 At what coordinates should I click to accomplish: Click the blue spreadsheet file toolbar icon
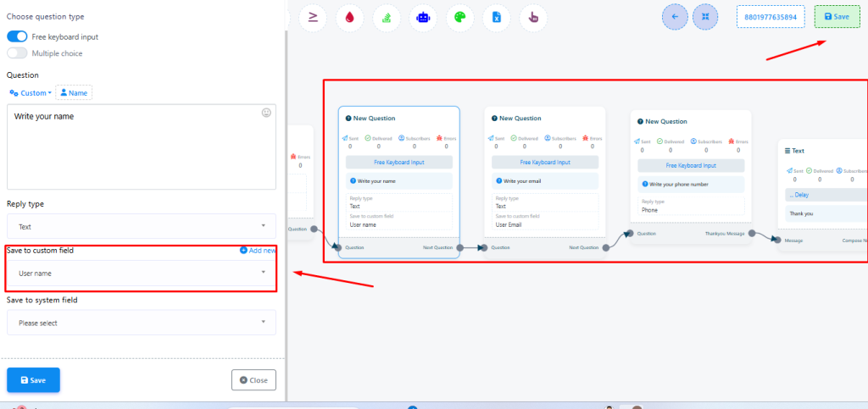497,17
